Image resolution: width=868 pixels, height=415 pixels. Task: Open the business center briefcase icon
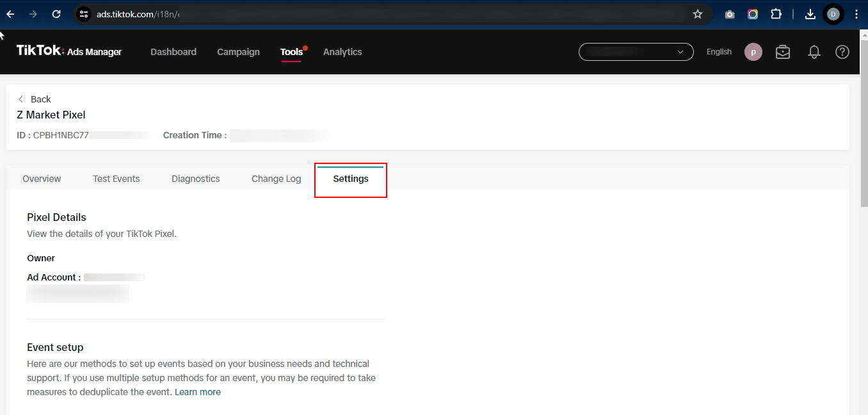pyautogui.click(x=783, y=52)
